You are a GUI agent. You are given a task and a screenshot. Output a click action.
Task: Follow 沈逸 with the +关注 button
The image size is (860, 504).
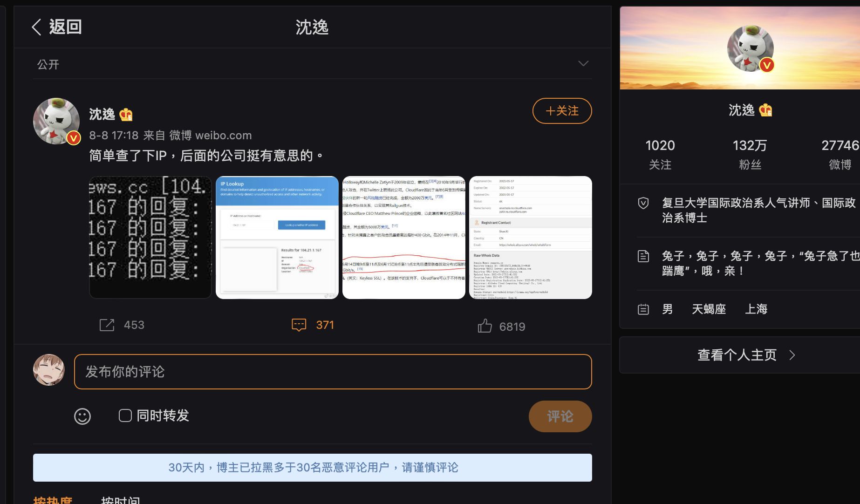[562, 111]
